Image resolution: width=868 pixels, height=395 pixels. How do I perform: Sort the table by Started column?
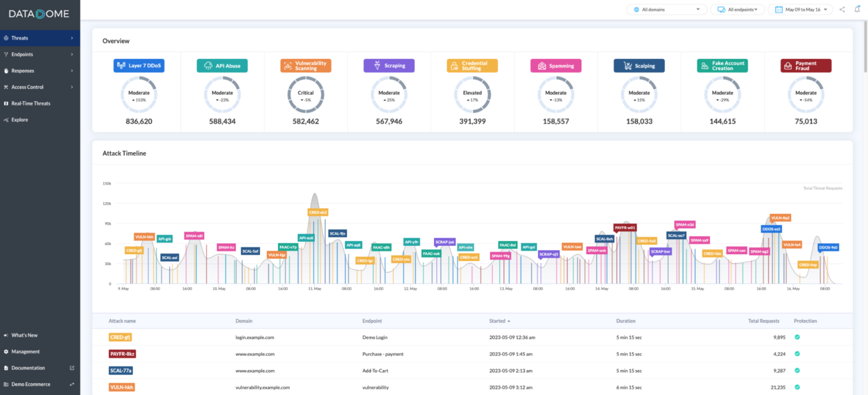(500, 321)
